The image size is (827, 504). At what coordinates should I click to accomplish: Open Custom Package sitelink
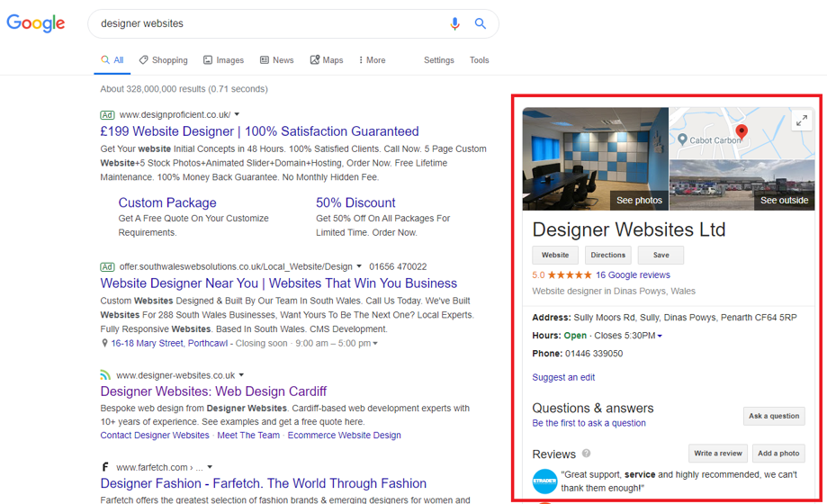[167, 202]
